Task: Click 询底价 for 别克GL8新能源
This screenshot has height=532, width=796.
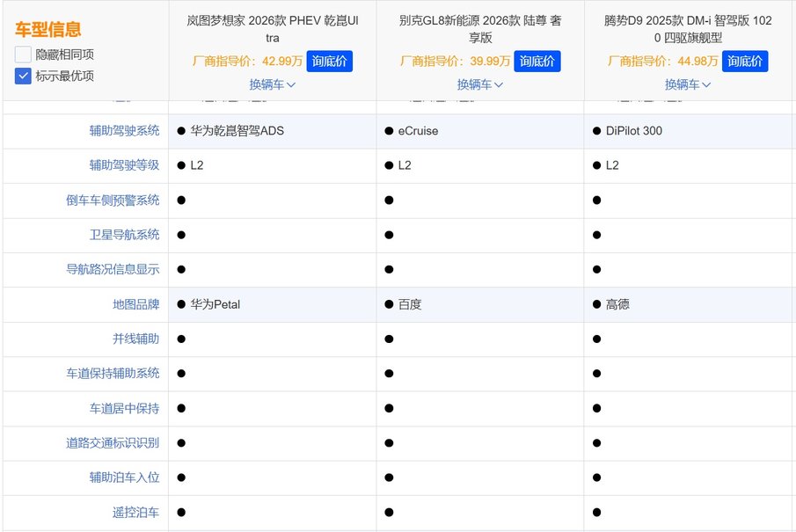Action: 537,62
